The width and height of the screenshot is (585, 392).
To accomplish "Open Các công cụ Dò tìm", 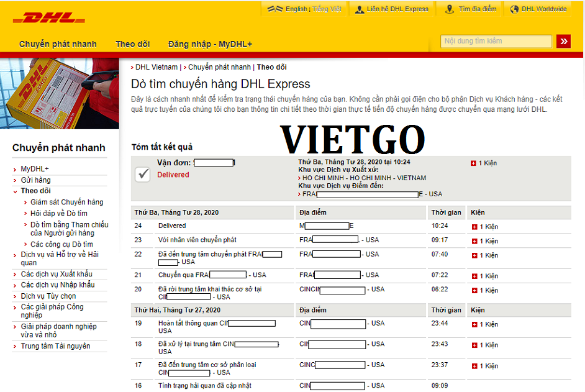I will tap(62, 244).
